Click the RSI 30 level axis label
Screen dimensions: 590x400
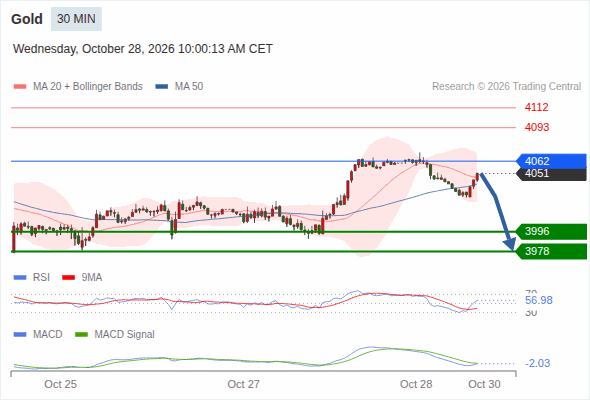[531, 313]
